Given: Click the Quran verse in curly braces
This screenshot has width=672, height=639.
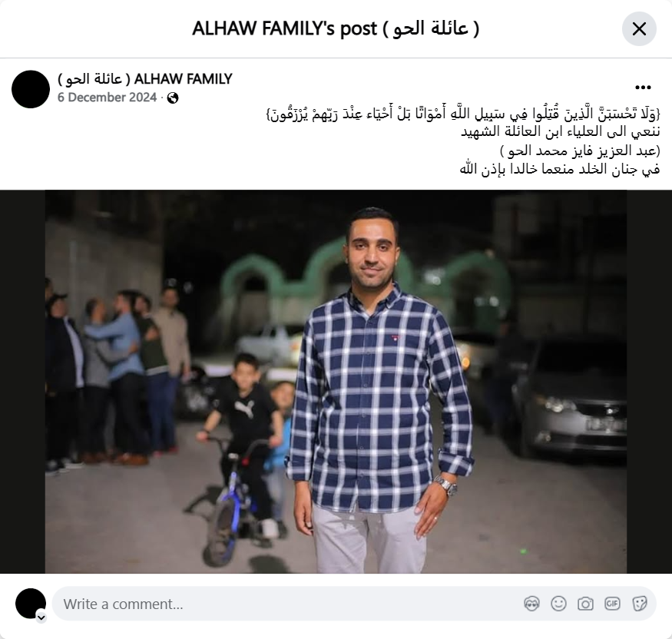Looking at the screenshot, I should 463,114.
